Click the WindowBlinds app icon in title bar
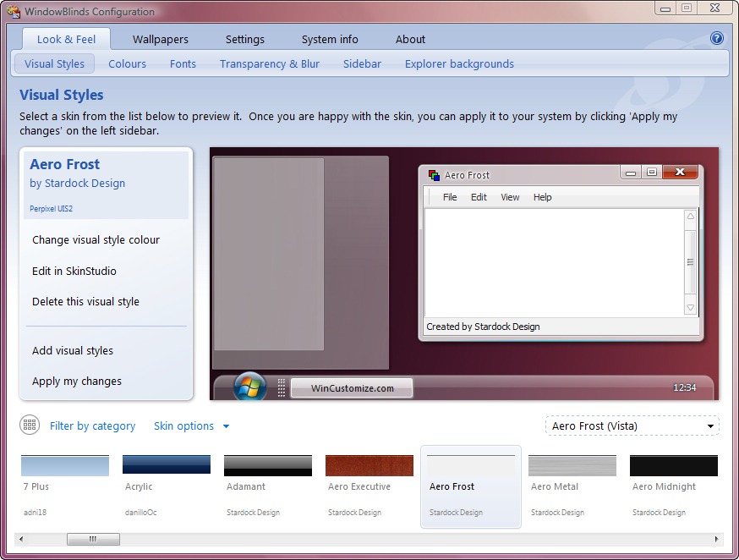 [x=13, y=12]
